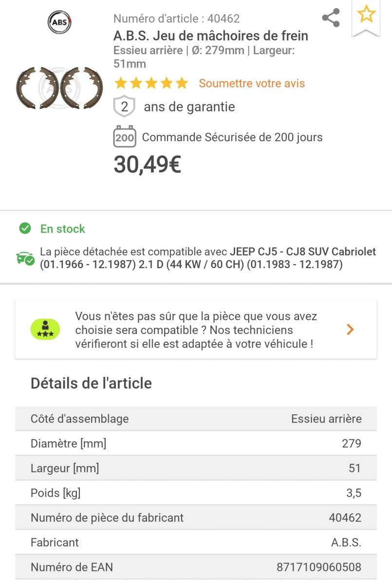Tap the share icon
Viewport: 392px width, 585px height.
coord(331,19)
